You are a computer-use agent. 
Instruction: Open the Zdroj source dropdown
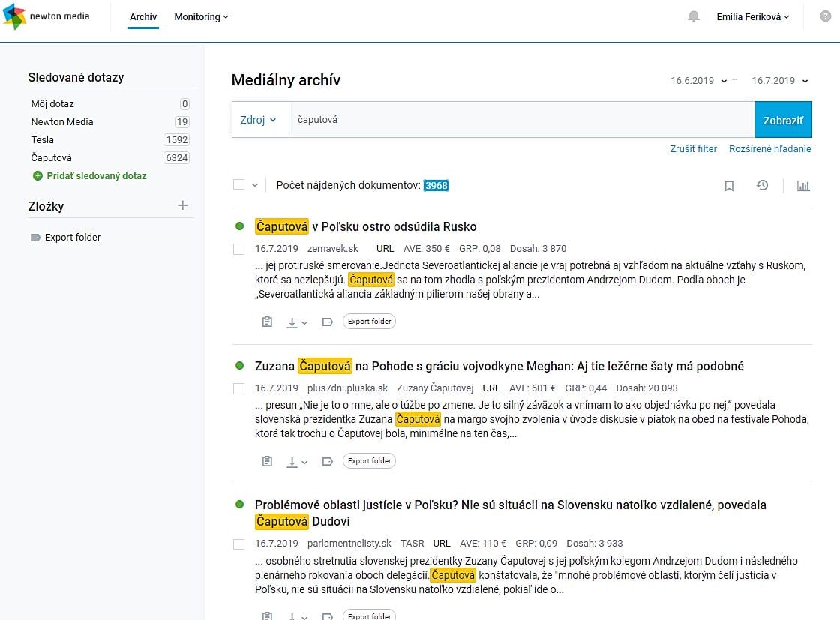tap(259, 120)
